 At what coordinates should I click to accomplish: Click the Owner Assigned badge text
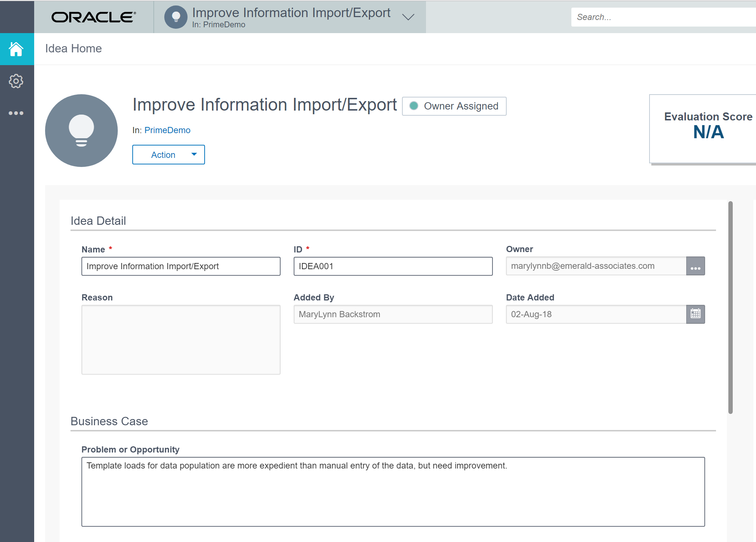tap(461, 106)
